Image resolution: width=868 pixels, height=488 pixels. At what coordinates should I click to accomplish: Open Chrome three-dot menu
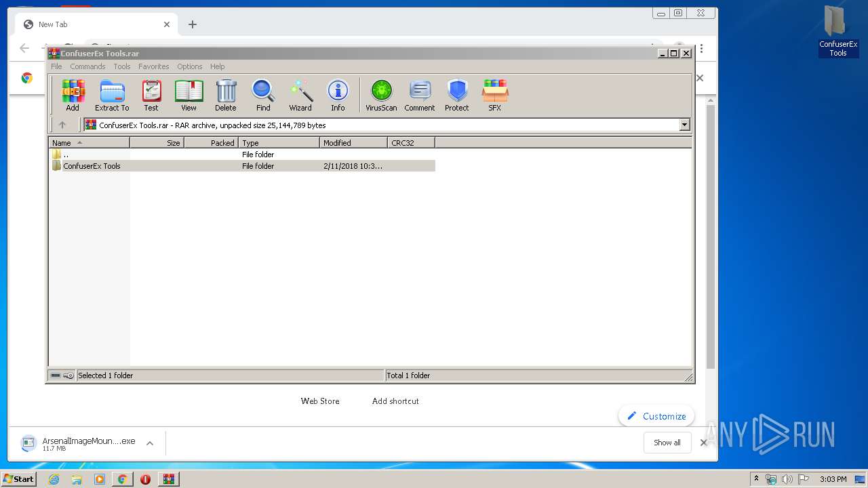(702, 49)
